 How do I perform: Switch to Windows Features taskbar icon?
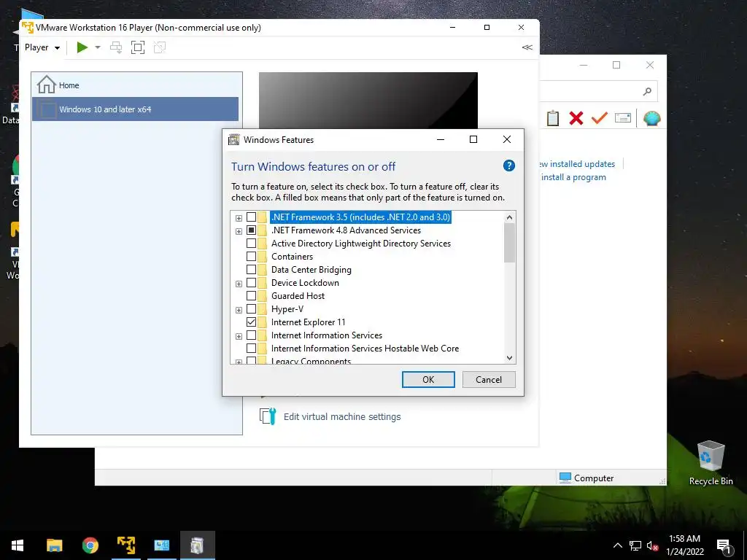pos(198,545)
